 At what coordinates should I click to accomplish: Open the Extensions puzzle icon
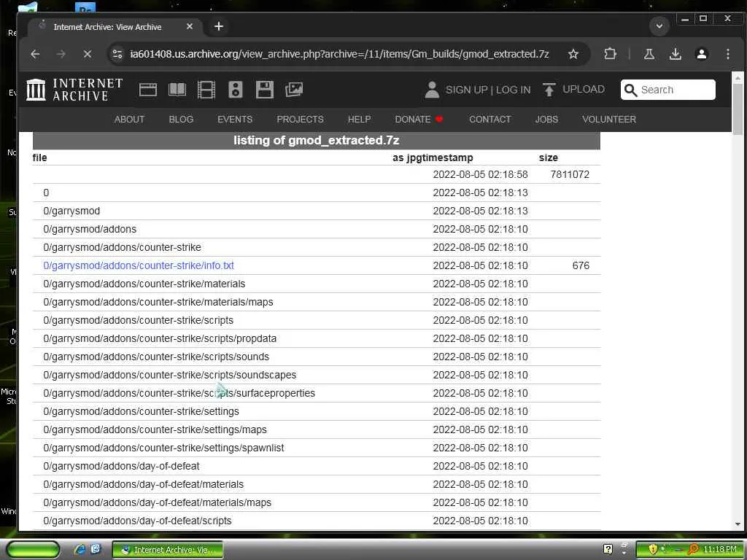pos(610,54)
